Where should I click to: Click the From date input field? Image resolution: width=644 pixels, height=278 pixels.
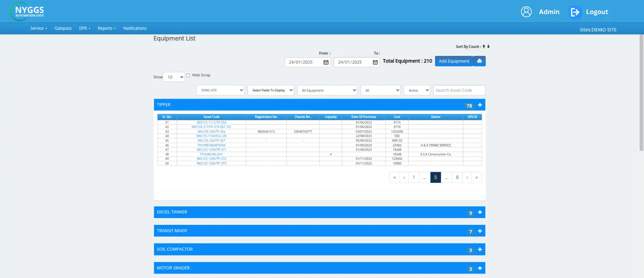pyautogui.click(x=308, y=62)
